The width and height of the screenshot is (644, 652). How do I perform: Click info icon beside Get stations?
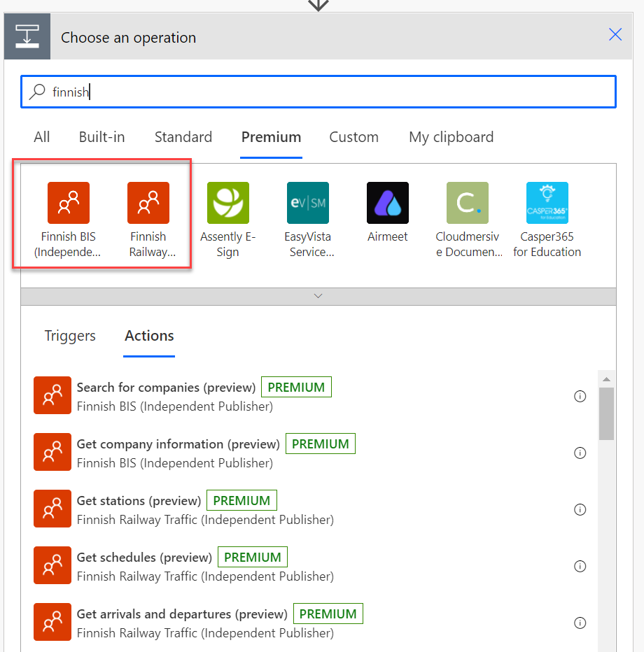[x=580, y=510]
